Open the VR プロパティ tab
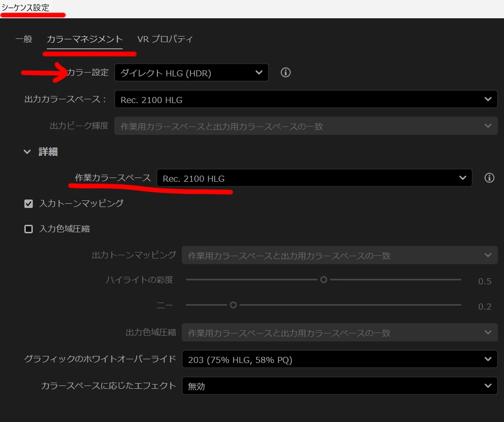The height and width of the screenshot is (422, 504). (x=165, y=39)
